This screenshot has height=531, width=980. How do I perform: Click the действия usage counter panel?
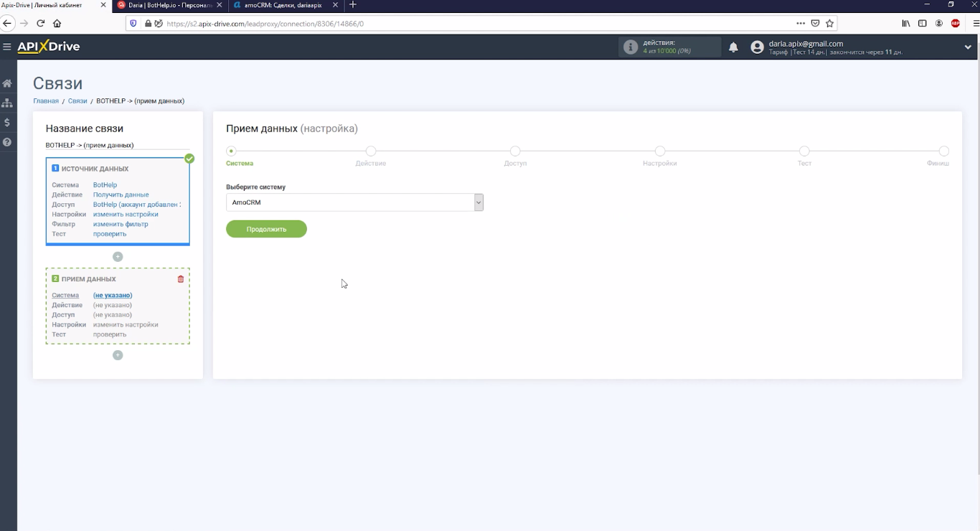click(669, 47)
